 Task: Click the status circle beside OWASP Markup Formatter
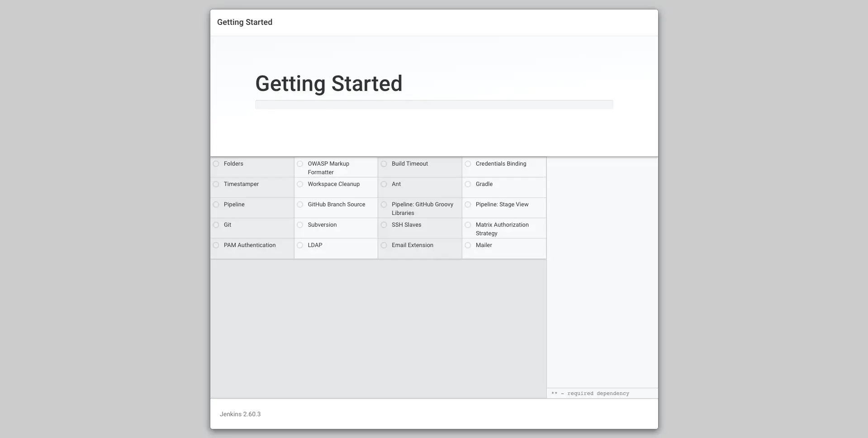300,164
